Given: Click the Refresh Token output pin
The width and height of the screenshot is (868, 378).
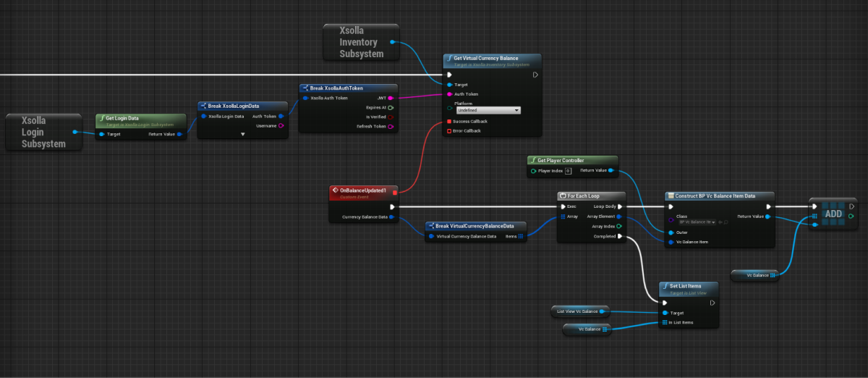Looking at the screenshot, I should pyautogui.click(x=391, y=127).
